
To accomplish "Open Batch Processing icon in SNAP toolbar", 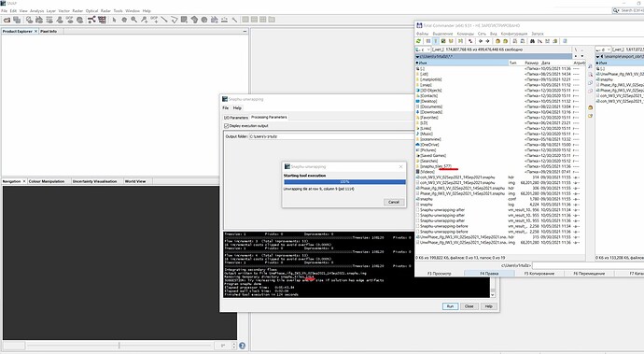I will coord(102,20).
